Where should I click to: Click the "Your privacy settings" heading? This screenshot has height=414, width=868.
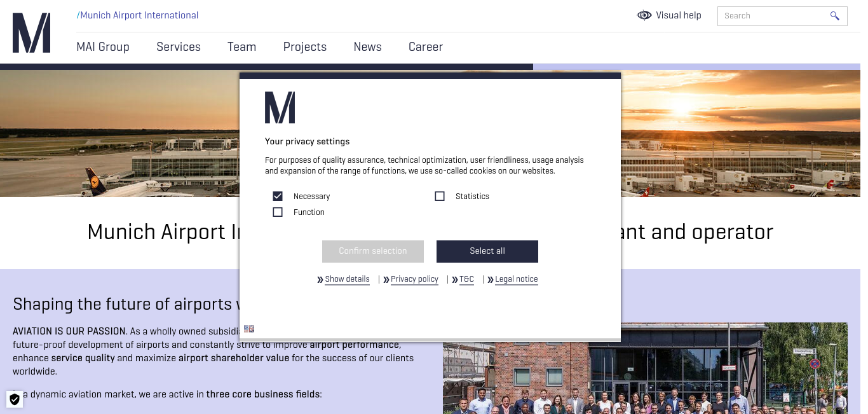click(307, 141)
